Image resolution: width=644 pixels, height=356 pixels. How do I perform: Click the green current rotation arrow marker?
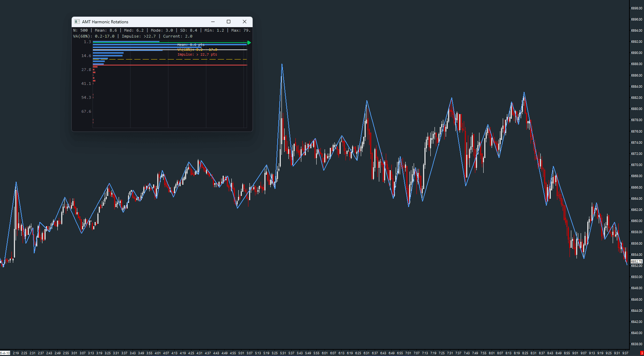pyautogui.click(x=249, y=42)
